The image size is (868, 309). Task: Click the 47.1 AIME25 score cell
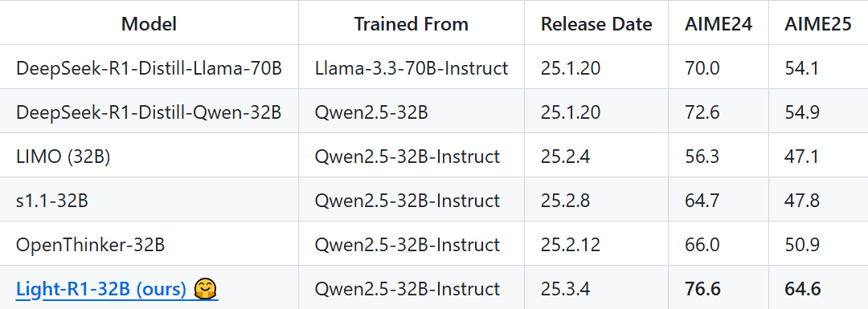pos(802,157)
